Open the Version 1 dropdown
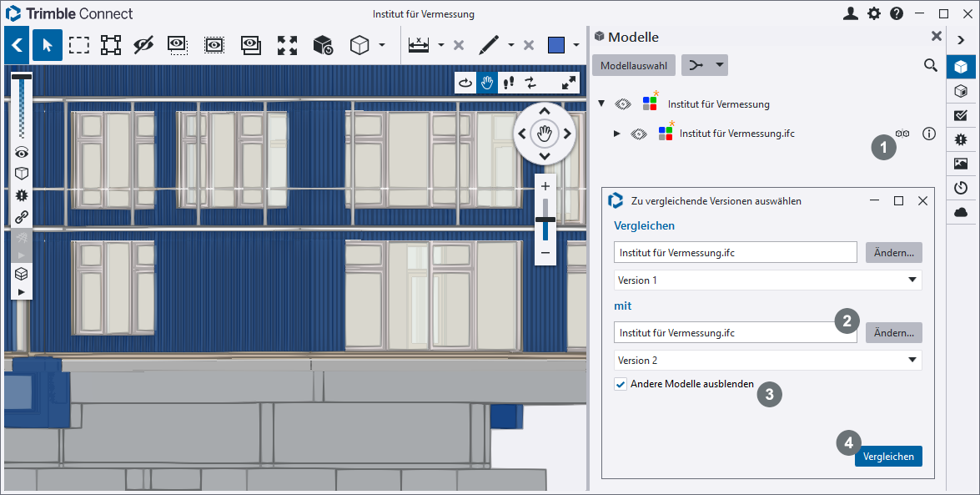This screenshot has width=980, height=495. tap(767, 280)
